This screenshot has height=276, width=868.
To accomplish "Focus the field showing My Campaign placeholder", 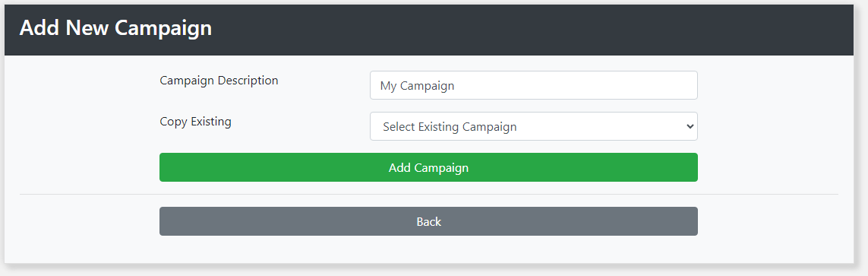I will click(x=534, y=85).
